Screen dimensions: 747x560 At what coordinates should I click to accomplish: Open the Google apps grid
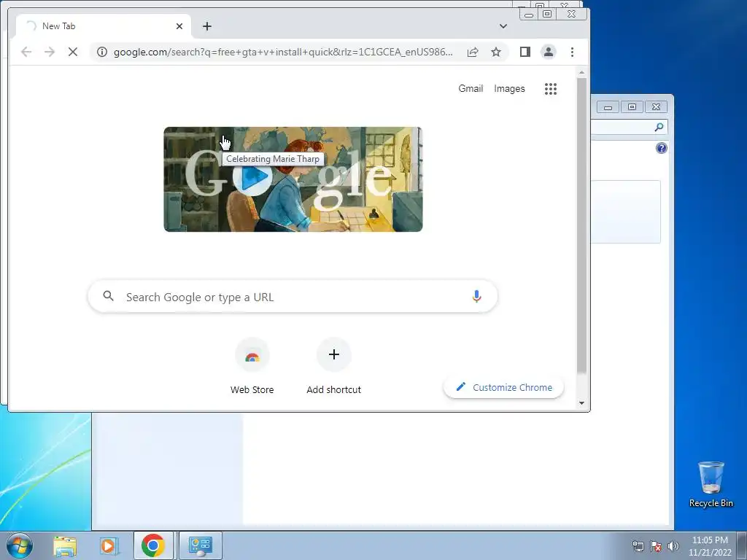pos(551,88)
